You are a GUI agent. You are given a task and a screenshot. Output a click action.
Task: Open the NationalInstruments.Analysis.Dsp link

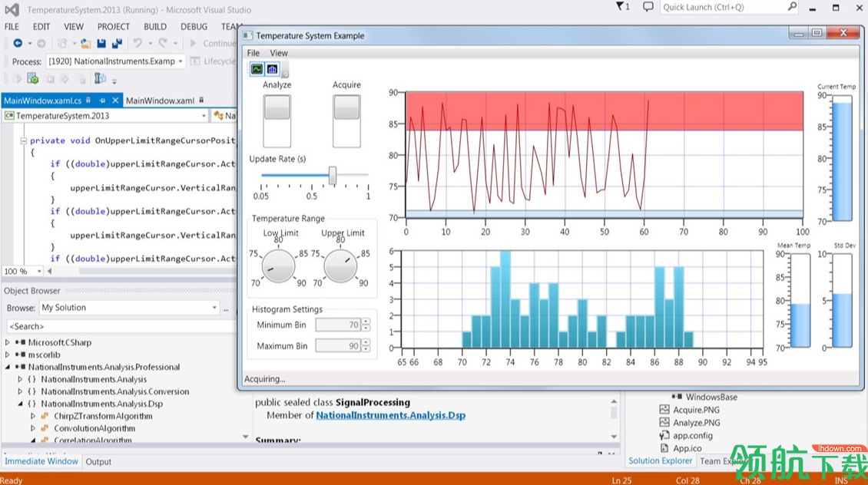coord(390,415)
